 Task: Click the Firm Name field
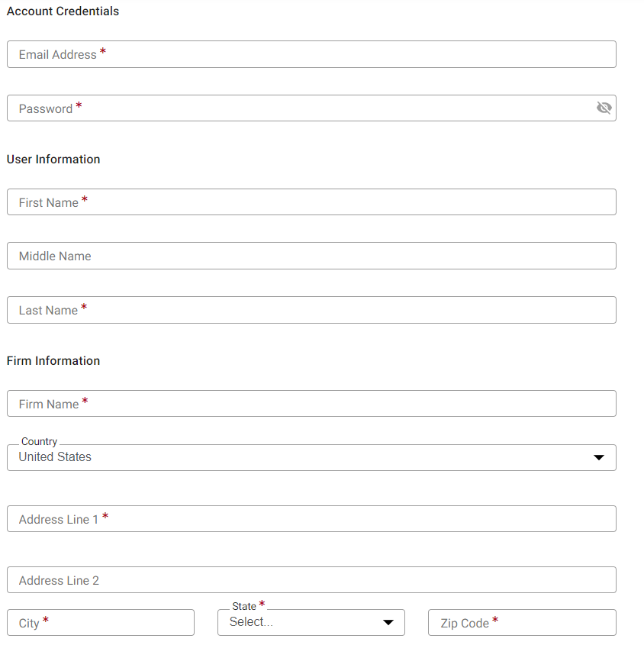tap(311, 403)
